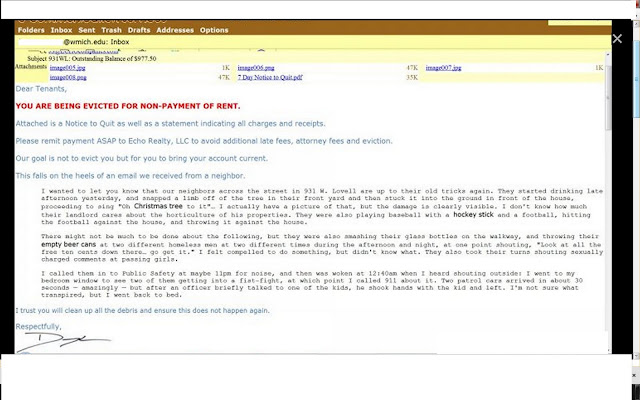Click the highlighted 'Christmas tree' words

pyautogui.click(x=158, y=206)
